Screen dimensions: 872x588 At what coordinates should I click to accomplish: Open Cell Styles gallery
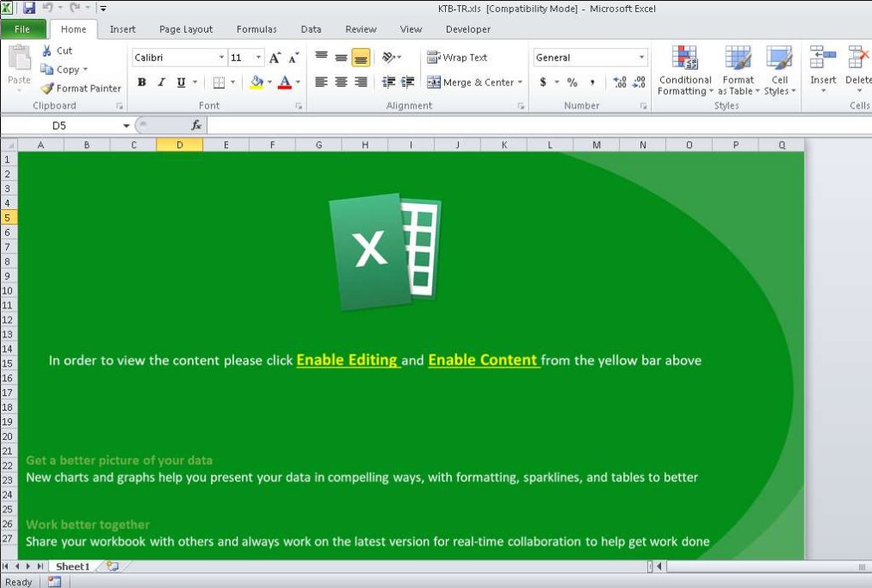[780, 71]
